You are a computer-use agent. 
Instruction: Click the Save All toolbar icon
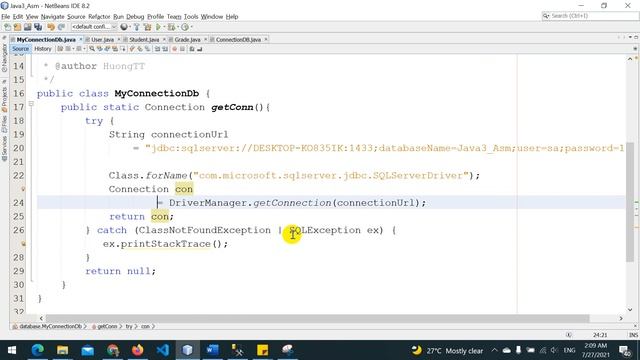click(38, 27)
